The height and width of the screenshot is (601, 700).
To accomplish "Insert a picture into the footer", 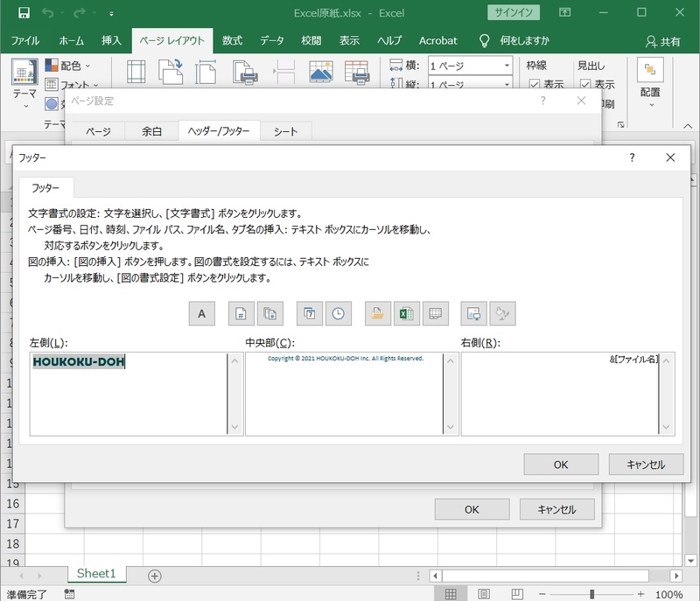I will 472,312.
